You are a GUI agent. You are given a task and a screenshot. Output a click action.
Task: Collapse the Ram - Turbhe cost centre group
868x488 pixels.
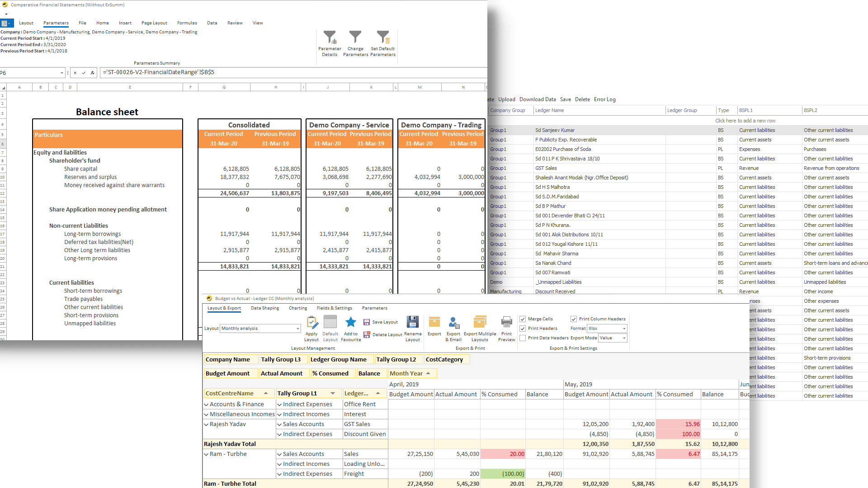pyautogui.click(x=206, y=454)
